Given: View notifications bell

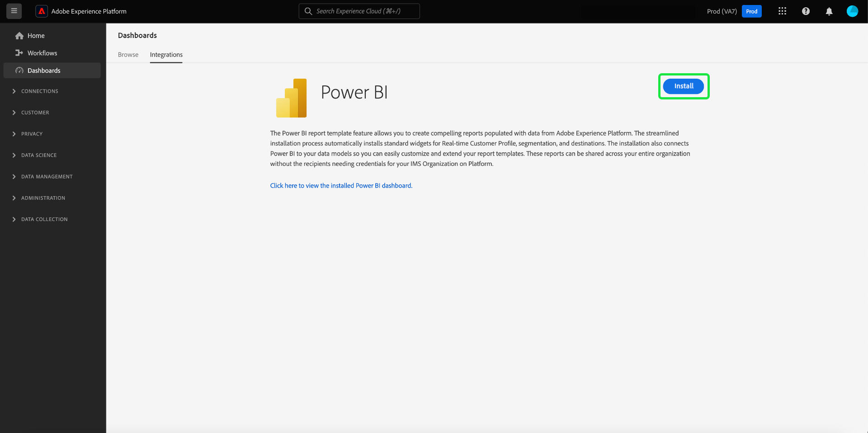Looking at the screenshot, I should point(829,11).
